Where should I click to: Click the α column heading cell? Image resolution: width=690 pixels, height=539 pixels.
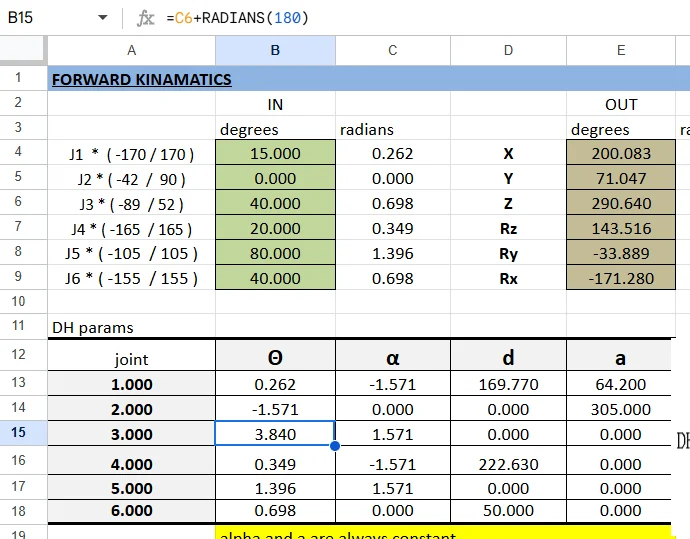393,356
